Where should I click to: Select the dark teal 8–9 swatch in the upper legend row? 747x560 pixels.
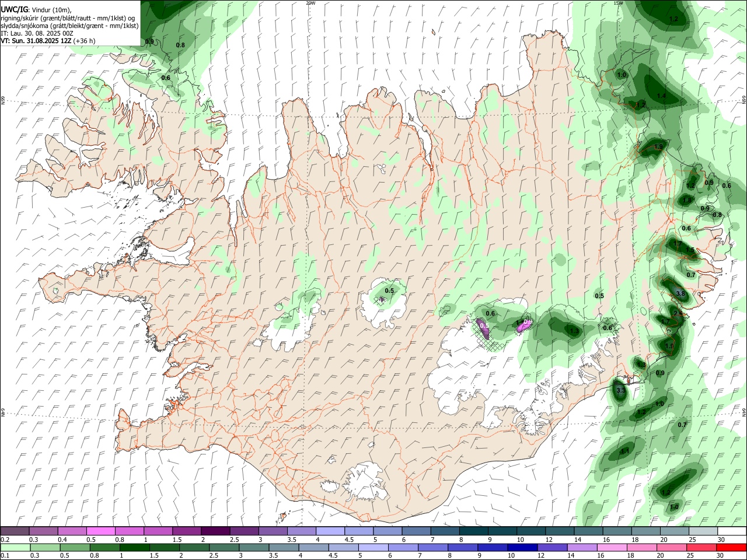point(474,531)
